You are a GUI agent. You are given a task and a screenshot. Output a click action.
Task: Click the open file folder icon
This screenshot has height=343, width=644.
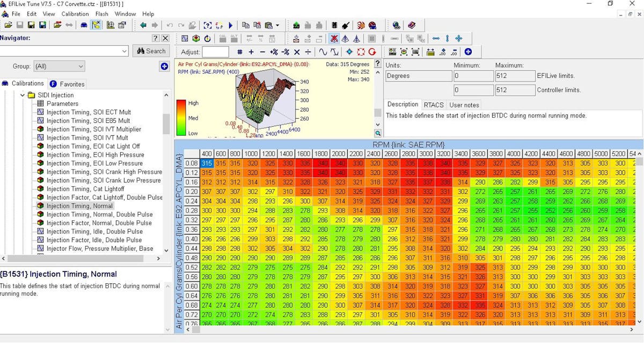[8, 25]
